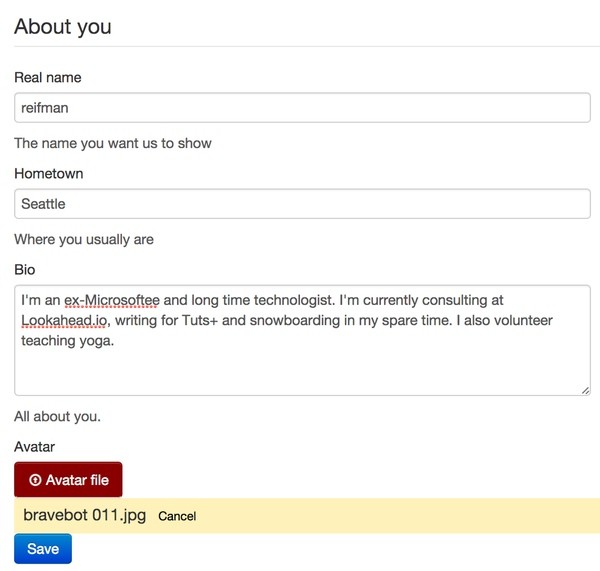
Task: Cancel the bravebot 011.jpg upload
Action: click(x=177, y=517)
